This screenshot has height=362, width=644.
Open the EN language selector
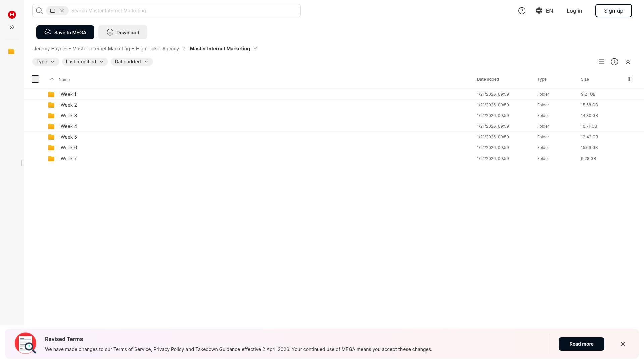coord(544,11)
